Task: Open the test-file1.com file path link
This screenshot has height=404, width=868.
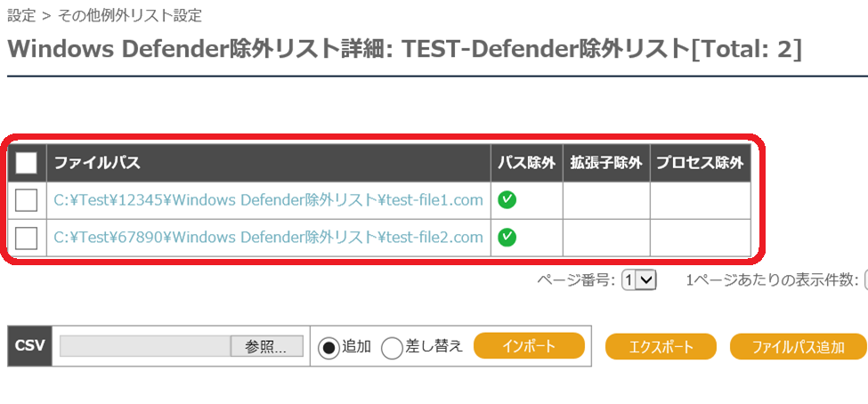Action: click(269, 200)
